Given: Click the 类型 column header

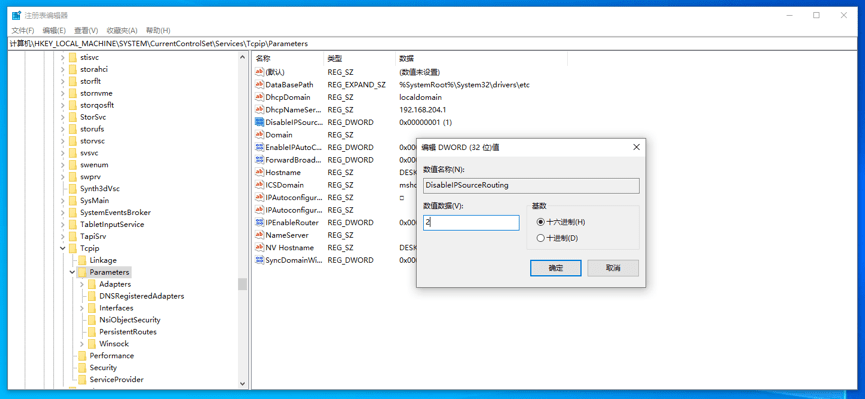Looking at the screenshot, I should (359, 58).
